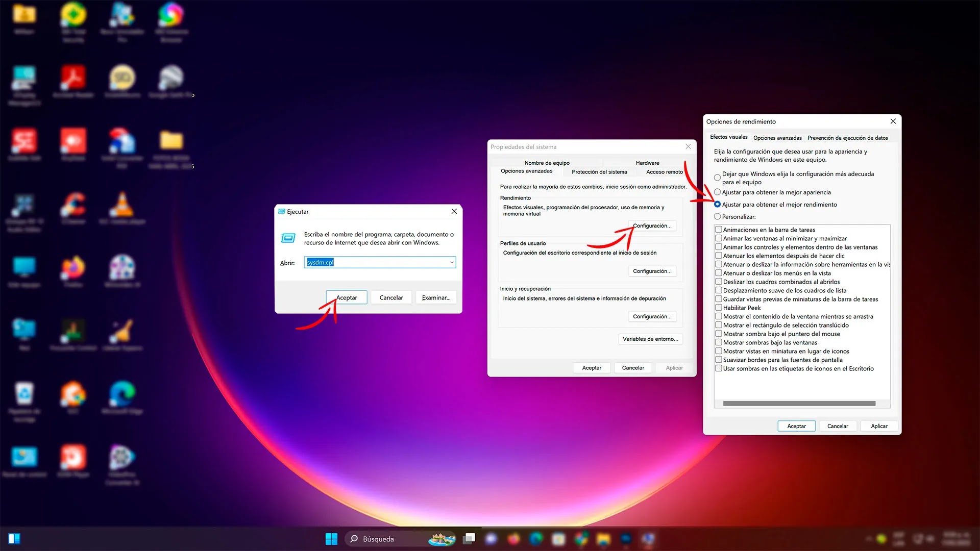Open the Opciones avanzadas tab in Opciones de rendimiento

(777, 138)
